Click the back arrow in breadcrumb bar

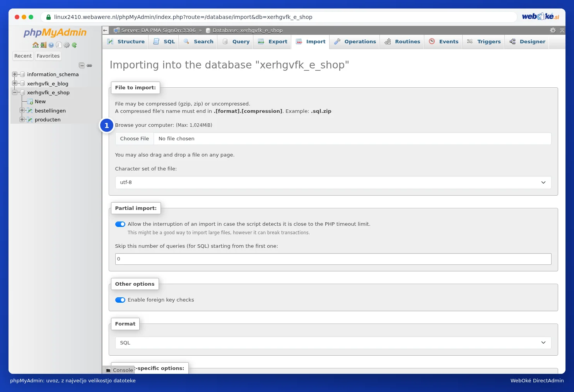pyautogui.click(x=105, y=30)
